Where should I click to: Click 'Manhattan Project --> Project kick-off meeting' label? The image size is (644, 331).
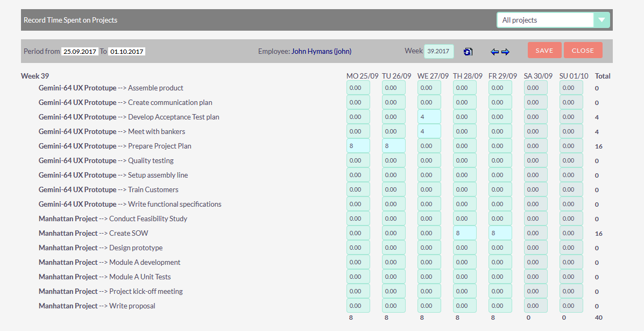110,291
